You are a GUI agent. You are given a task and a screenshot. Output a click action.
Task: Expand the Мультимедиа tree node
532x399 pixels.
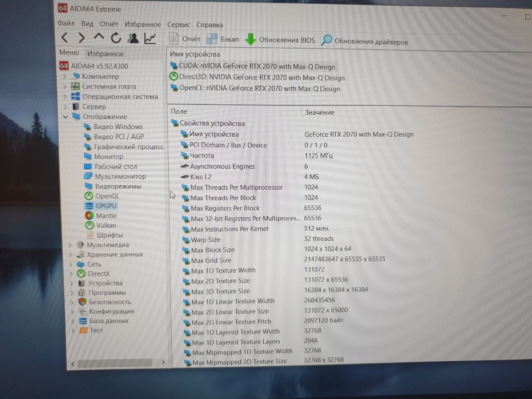(x=70, y=245)
